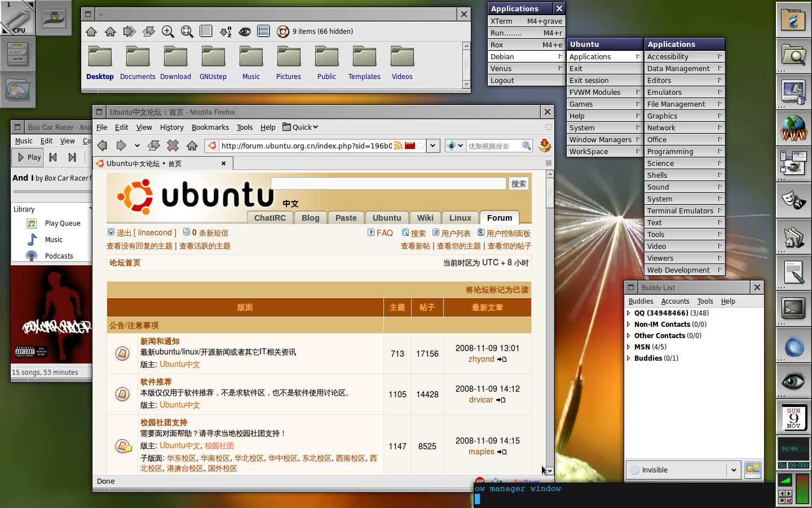The width and height of the screenshot is (812, 508).
Task: Select Graphics in Applications menu
Action: click(685, 116)
